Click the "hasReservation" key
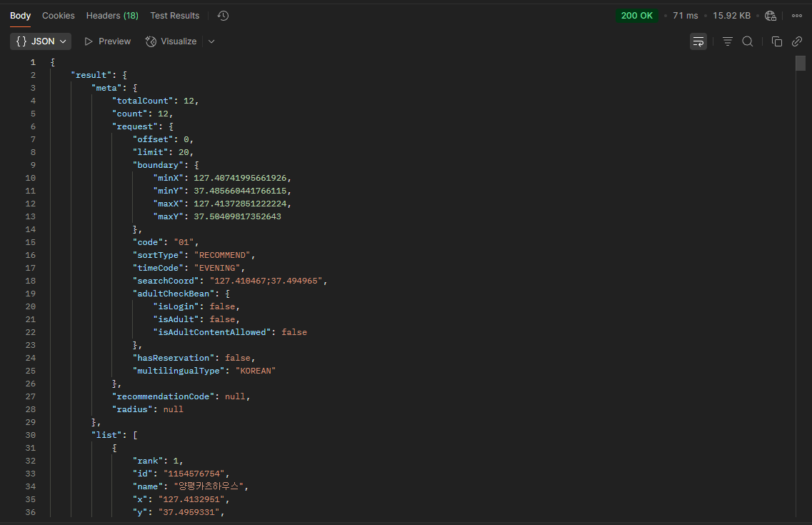Screen dimensions: 812x525 (x=174, y=358)
